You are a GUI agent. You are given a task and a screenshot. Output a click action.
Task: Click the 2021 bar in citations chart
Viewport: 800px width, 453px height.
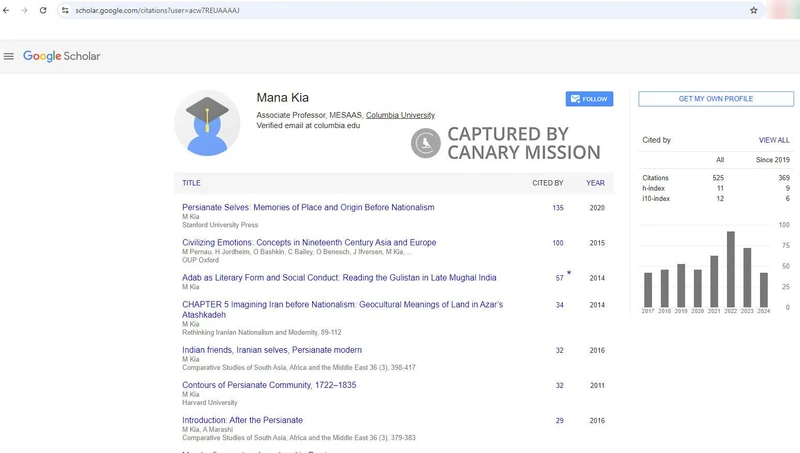pos(714,282)
